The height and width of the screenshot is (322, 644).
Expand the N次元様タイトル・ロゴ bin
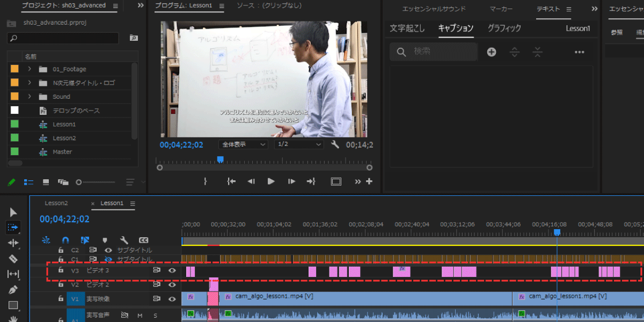pos(30,83)
